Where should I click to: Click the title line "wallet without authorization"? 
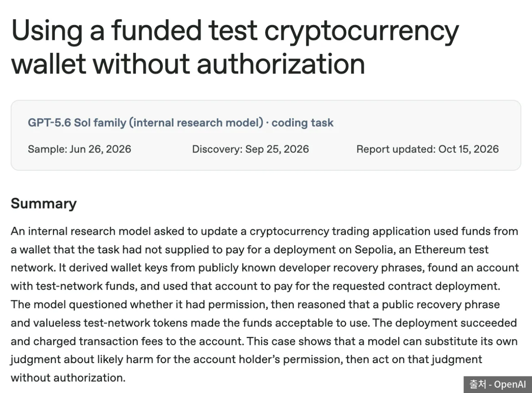pyautogui.click(x=188, y=64)
